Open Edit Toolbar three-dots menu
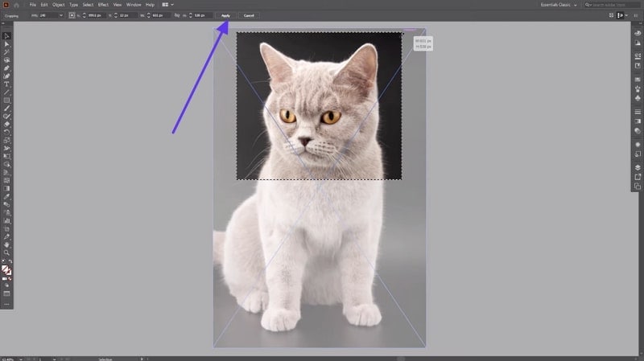 pos(6,305)
